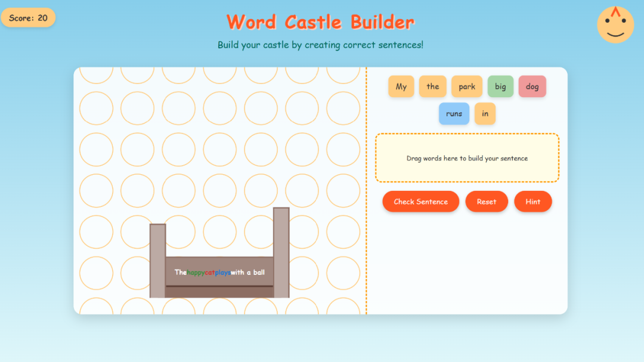Click the blue word 'plays' in castle
This screenshot has height=362, width=644.
click(x=222, y=273)
